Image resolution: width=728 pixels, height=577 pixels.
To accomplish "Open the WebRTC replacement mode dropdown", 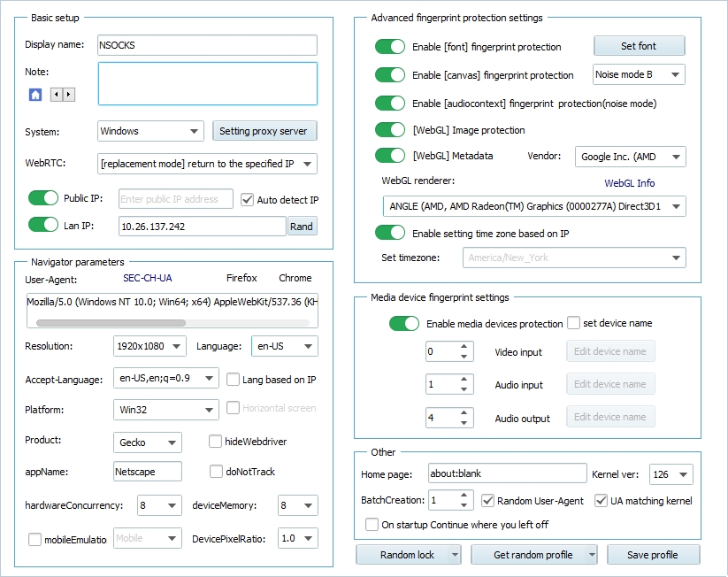I will pos(207,164).
